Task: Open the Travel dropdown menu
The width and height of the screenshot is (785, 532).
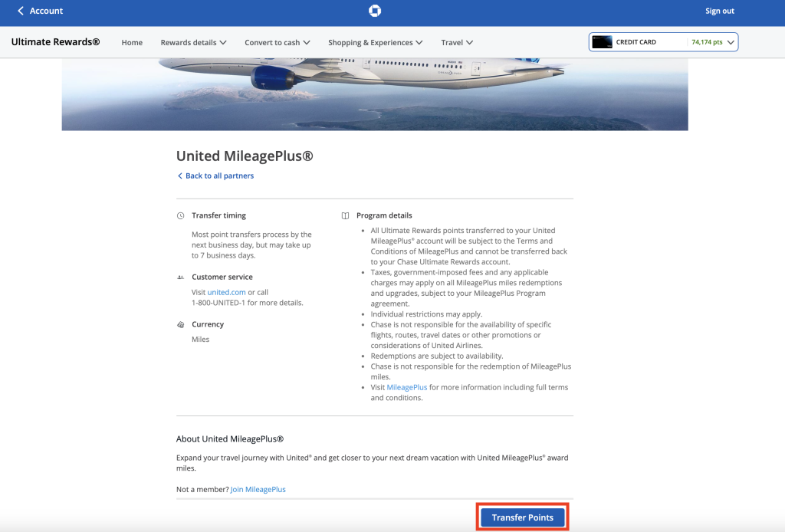Action: pos(457,42)
